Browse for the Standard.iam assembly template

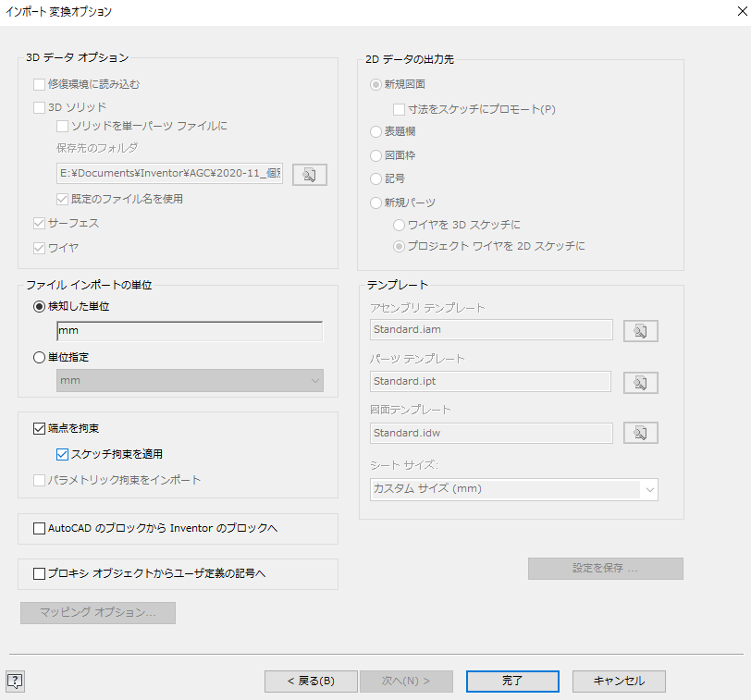(x=640, y=330)
